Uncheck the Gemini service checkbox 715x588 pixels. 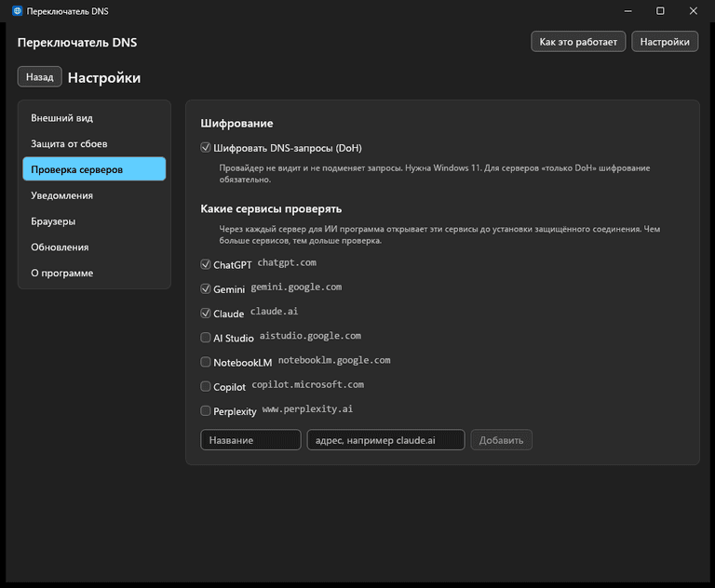tap(206, 289)
